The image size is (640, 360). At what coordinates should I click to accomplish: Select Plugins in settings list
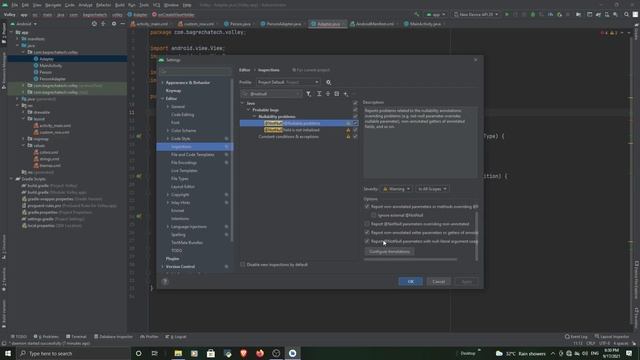pyautogui.click(x=172, y=259)
